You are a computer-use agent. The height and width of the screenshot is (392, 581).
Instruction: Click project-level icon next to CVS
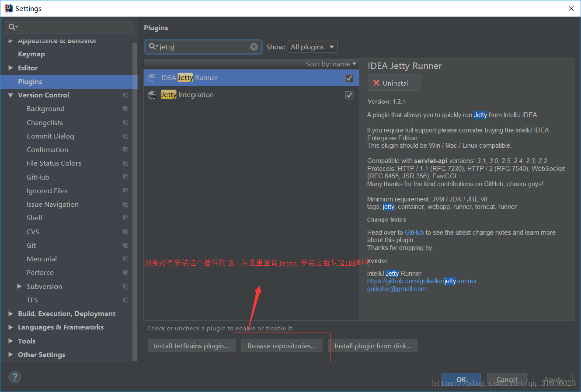(x=125, y=232)
